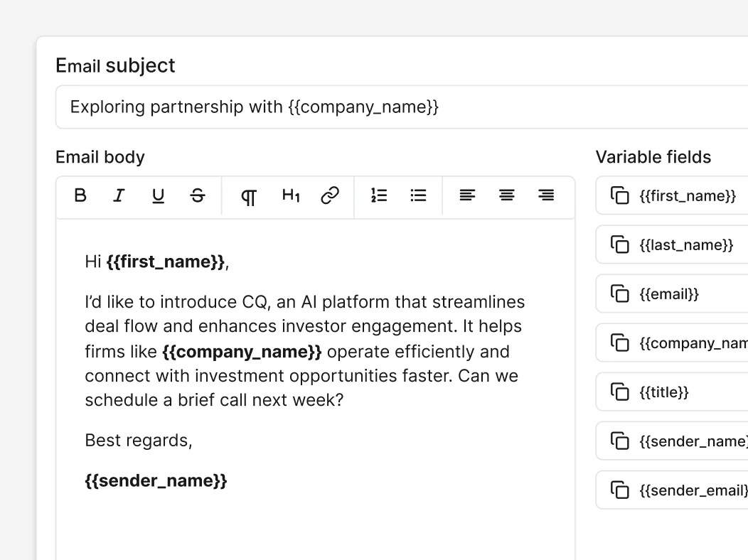Image resolution: width=748 pixels, height=560 pixels.
Task: Apply strikethrough formatting
Action: tap(198, 195)
